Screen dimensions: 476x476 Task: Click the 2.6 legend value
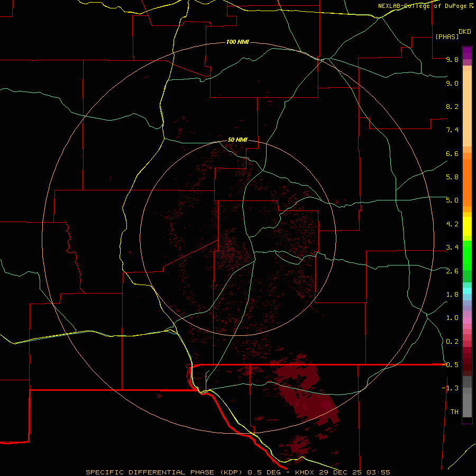point(452,271)
